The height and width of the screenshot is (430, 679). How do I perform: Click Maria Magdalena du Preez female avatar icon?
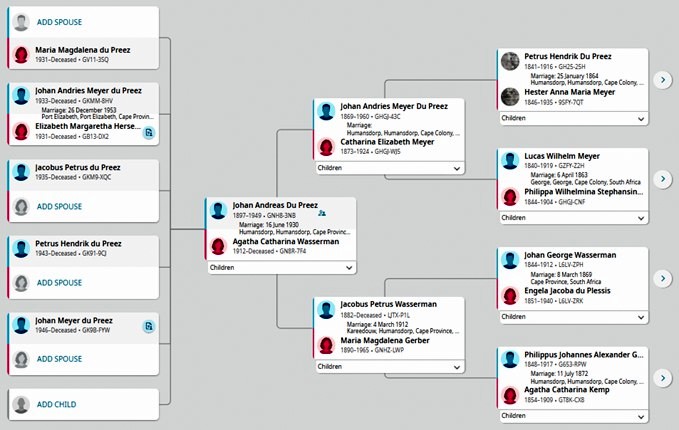[x=21, y=55]
